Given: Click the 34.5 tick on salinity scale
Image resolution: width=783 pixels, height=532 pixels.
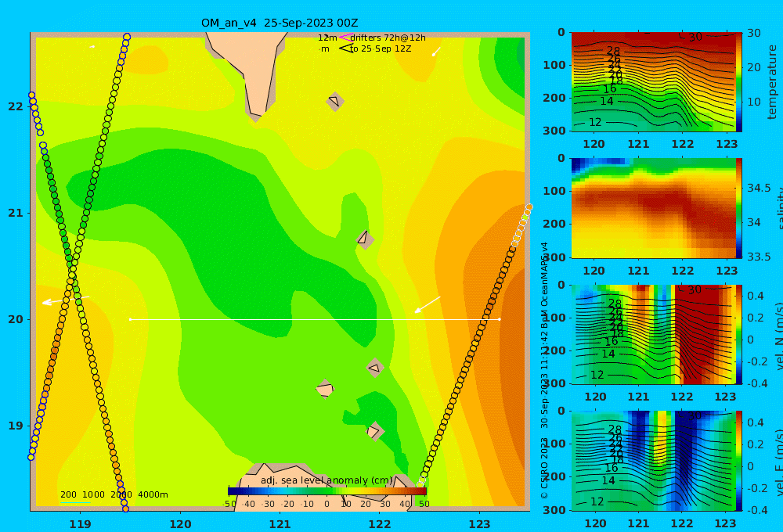Looking at the screenshot, I should (x=759, y=188).
